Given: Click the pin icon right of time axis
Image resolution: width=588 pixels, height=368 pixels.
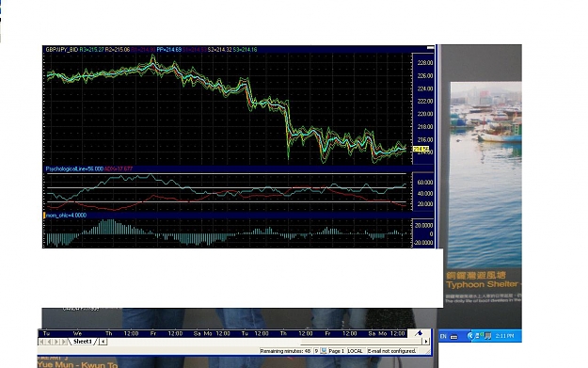Looking at the screenshot, I should 419,333.
